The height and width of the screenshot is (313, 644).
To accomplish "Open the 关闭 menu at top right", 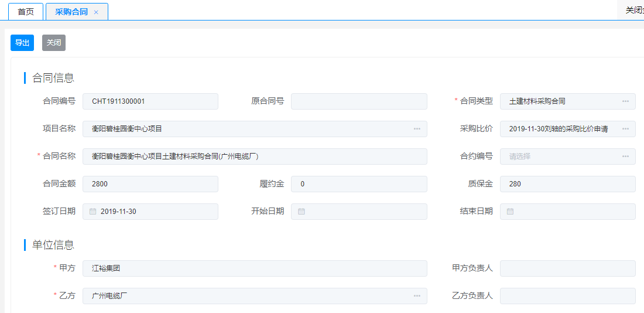I will (x=631, y=11).
